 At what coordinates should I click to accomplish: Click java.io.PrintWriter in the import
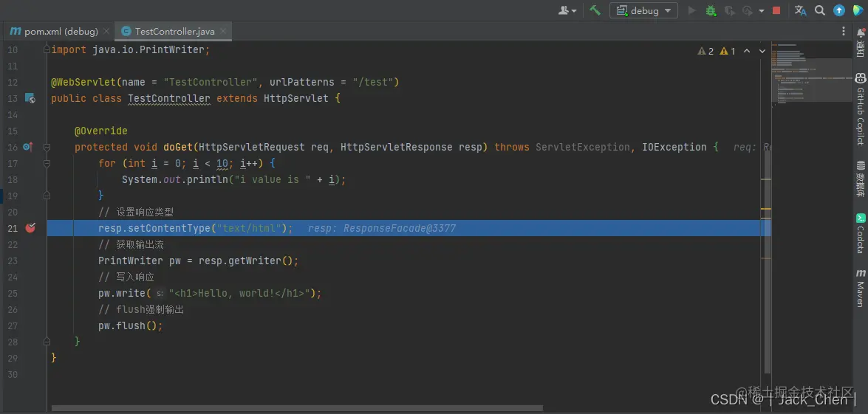click(148, 49)
